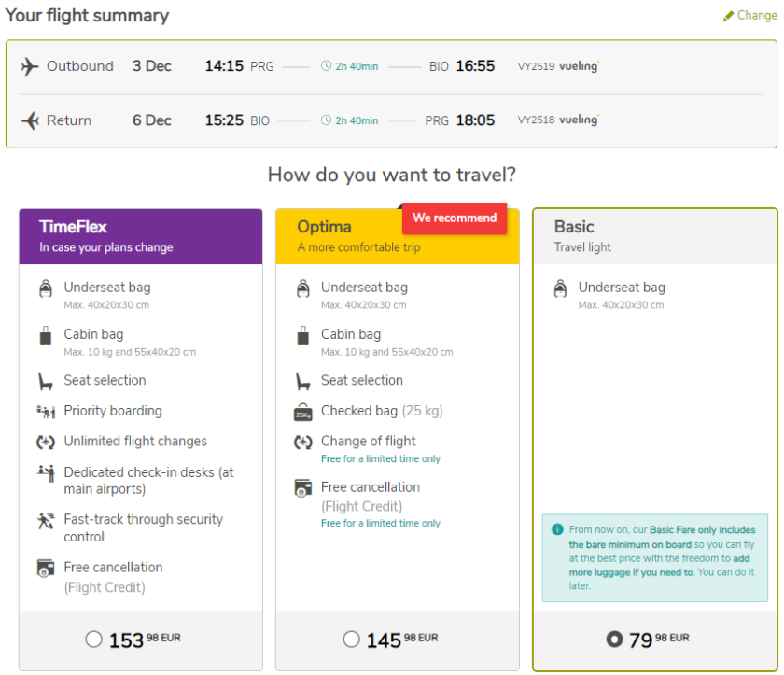Click the red We recommend badge
This screenshot has height=675, width=784.
pyautogui.click(x=455, y=218)
